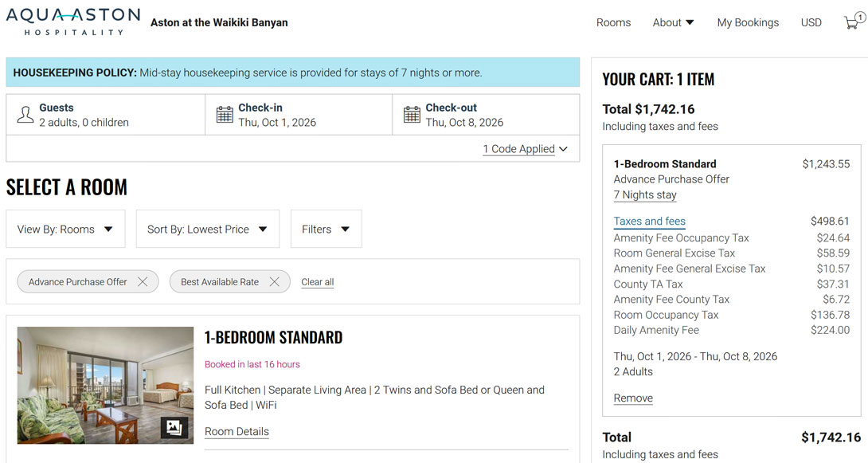
Task: Open the About menu
Action: tap(673, 22)
